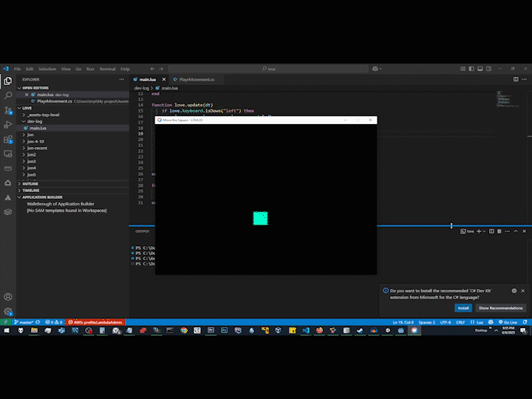Kill the terminal with the trash icon

point(499,231)
